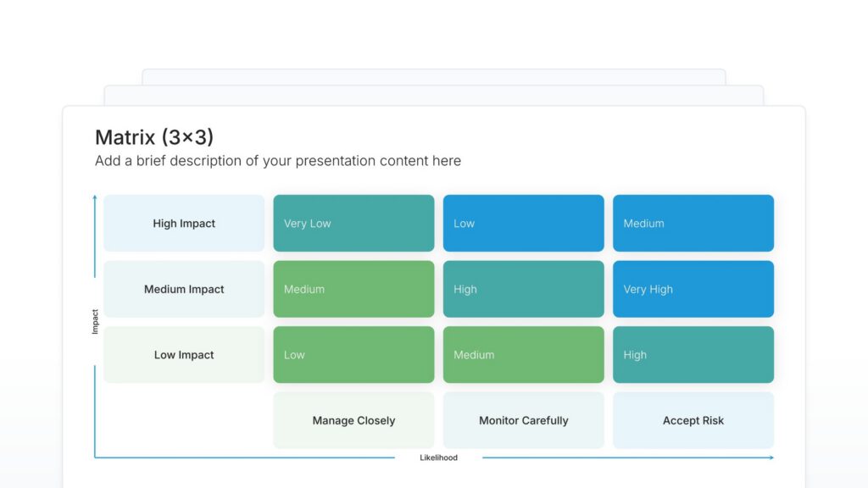
Task: Click the Accept Risk column label
Action: [x=693, y=420]
